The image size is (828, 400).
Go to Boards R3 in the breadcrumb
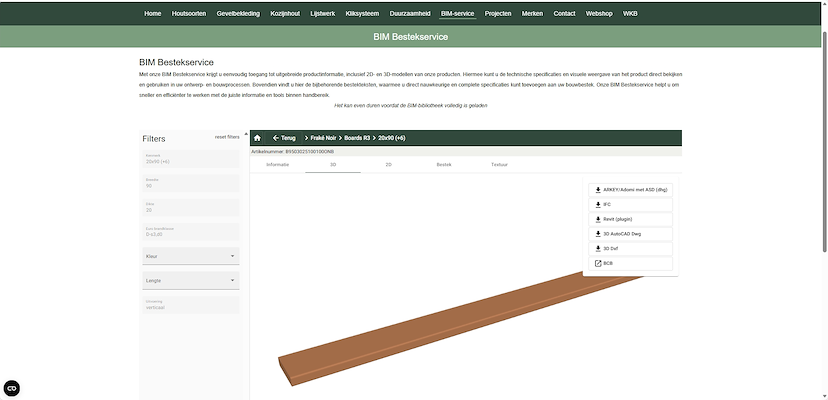point(355,137)
